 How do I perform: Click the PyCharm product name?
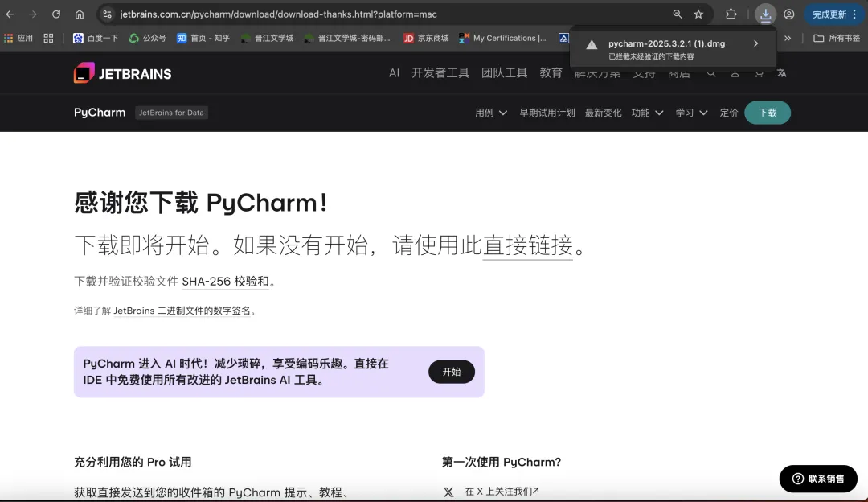click(x=100, y=113)
